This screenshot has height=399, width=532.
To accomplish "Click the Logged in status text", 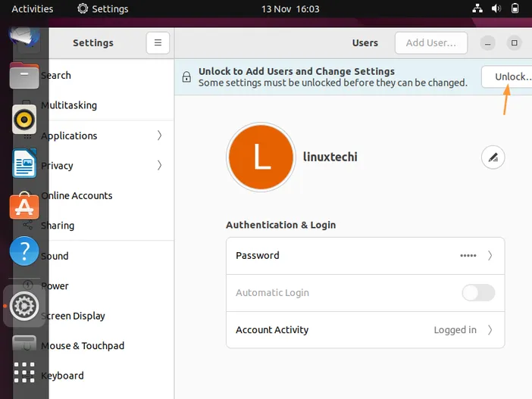I will coord(455,330).
